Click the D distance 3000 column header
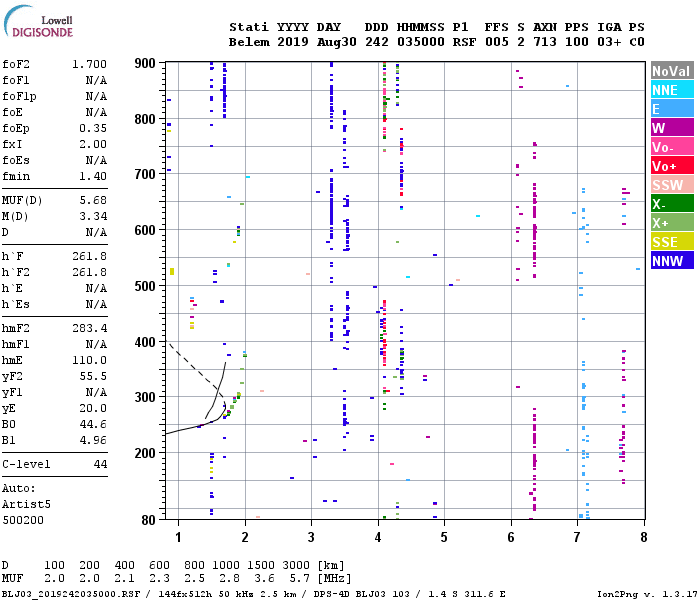Image resolution: width=700 pixels, height=600 pixels. pyautogui.click(x=296, y=565)
